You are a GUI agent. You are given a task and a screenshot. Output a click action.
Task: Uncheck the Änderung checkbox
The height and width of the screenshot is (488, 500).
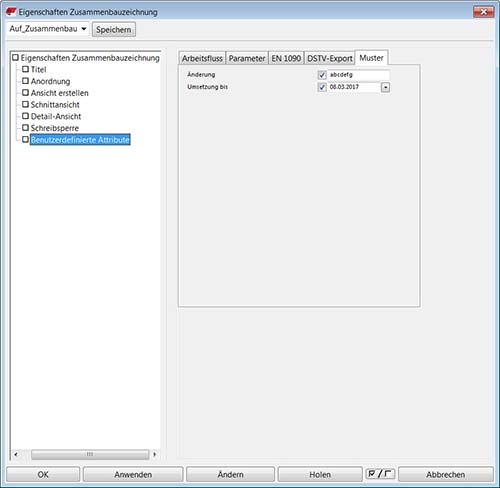(322, 75)
